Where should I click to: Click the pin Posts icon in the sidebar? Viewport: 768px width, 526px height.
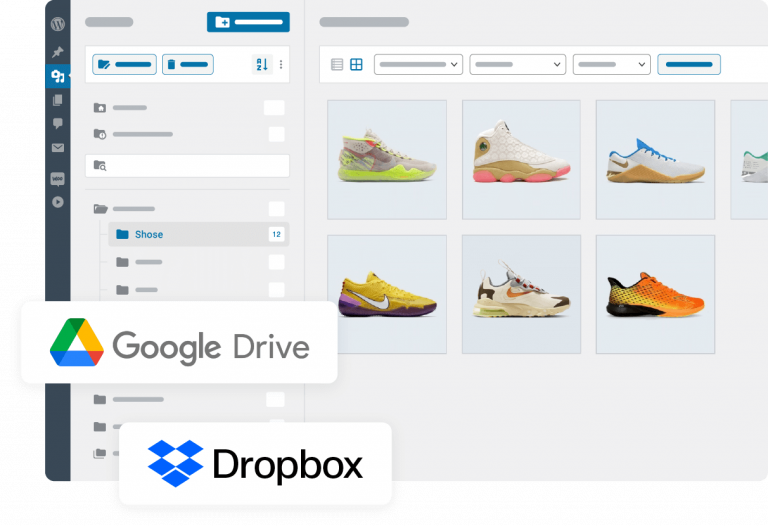pos(58,51)
